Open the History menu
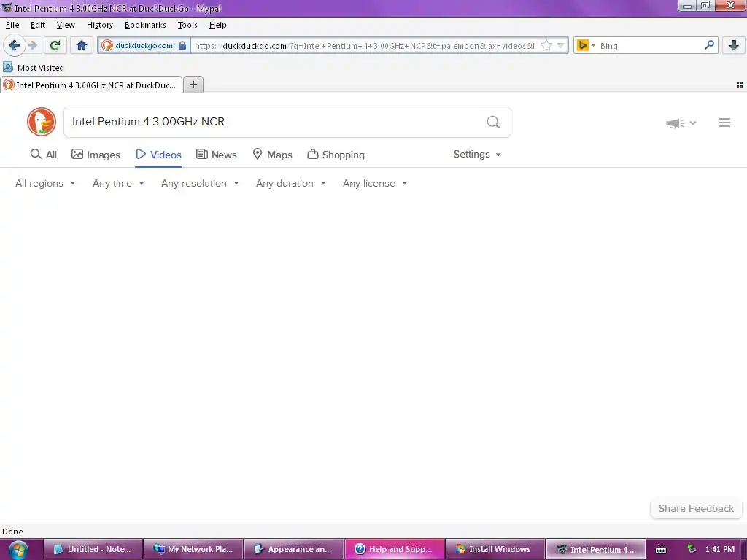Screen dimensions: 747x560 (99, 25)
